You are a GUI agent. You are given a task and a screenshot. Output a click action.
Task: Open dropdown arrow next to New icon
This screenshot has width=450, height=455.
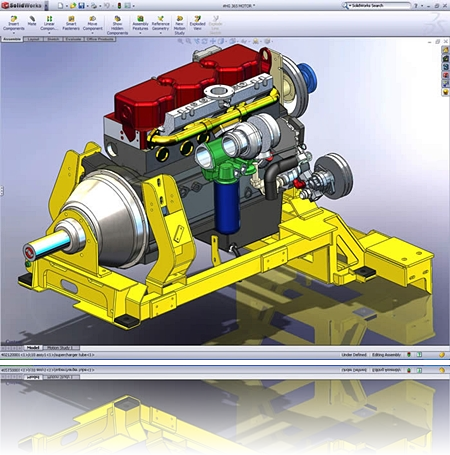click(x=66, y=6)
